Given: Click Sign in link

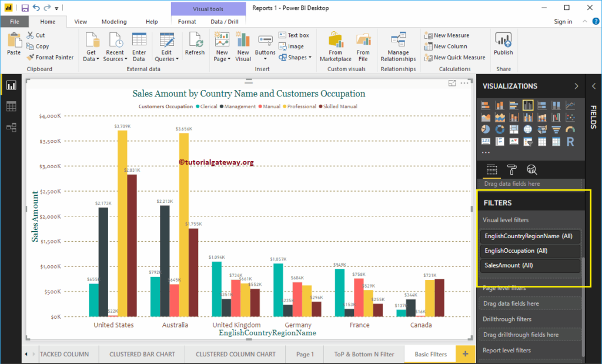Looking at the screenshot, I should tap(563, 22).
